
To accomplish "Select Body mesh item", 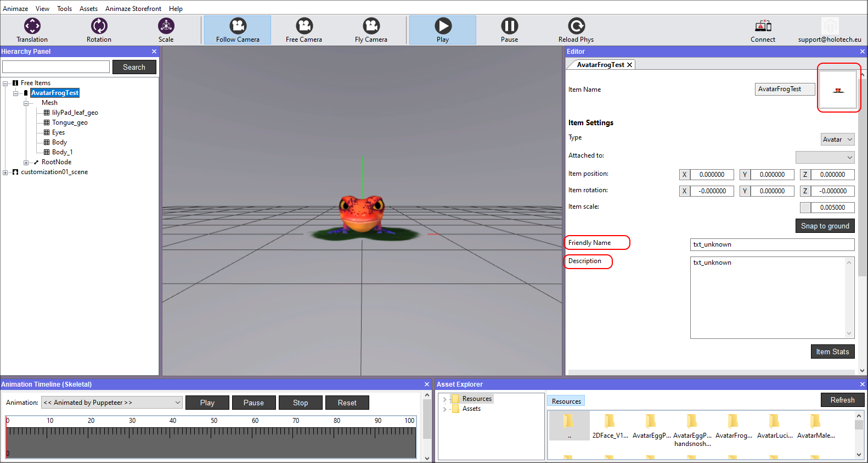I will (x=59, y=142).
